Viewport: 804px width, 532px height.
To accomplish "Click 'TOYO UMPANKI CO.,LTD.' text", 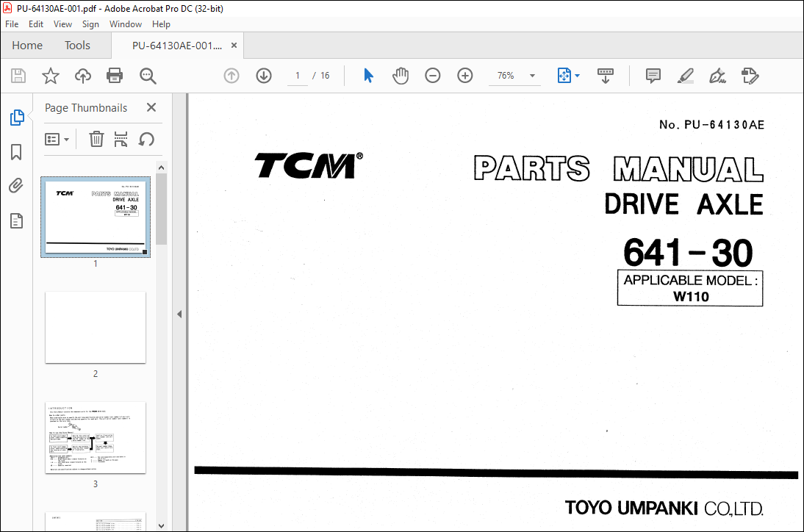I will click(664, 508).
